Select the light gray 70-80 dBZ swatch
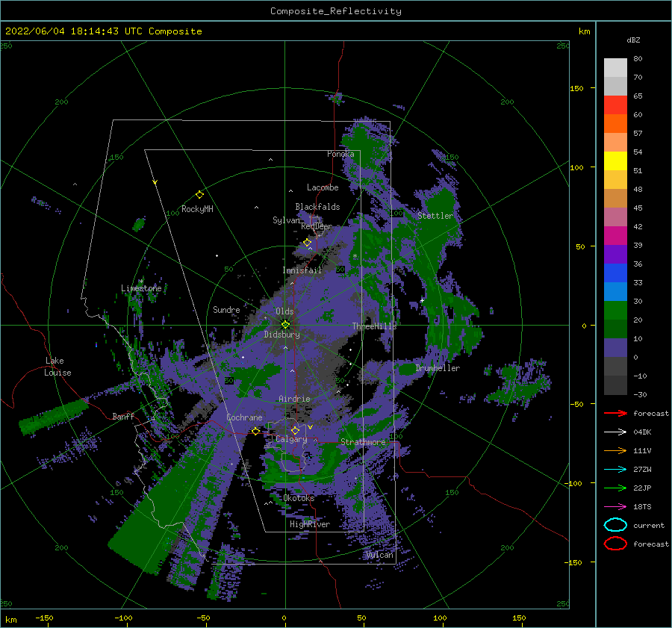 615,68
